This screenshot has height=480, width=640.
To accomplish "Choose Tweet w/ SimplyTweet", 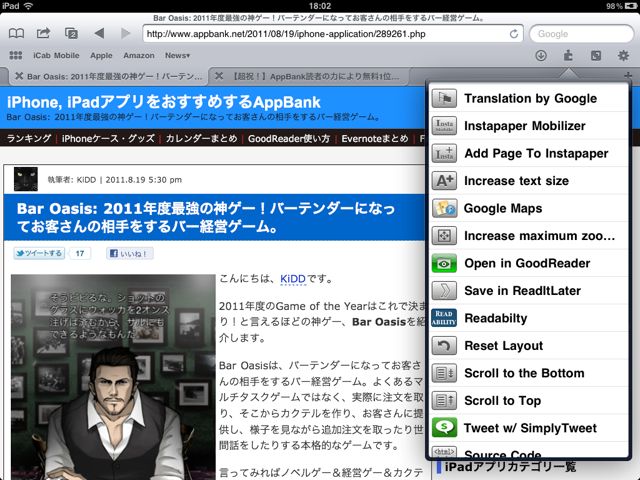I will [x=529, y=428].
